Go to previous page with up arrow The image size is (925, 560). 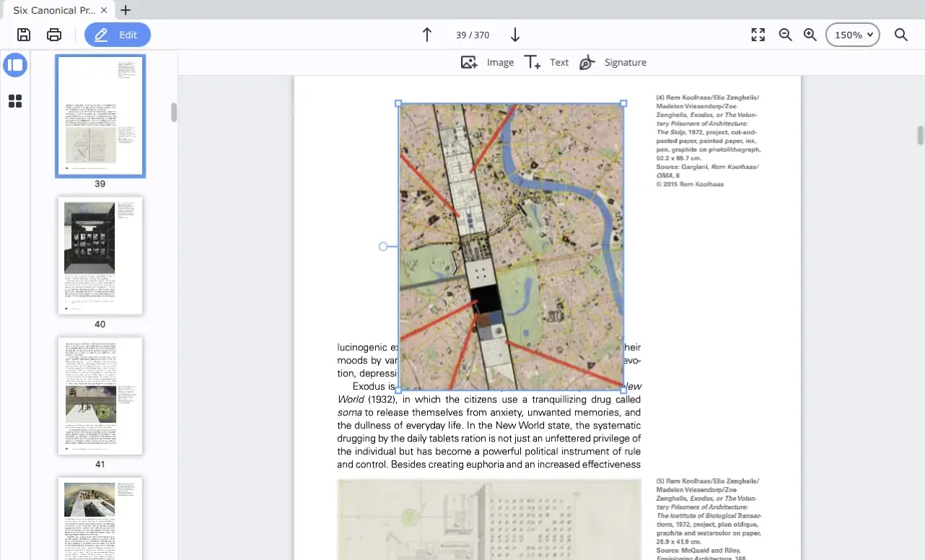[426, 35]
